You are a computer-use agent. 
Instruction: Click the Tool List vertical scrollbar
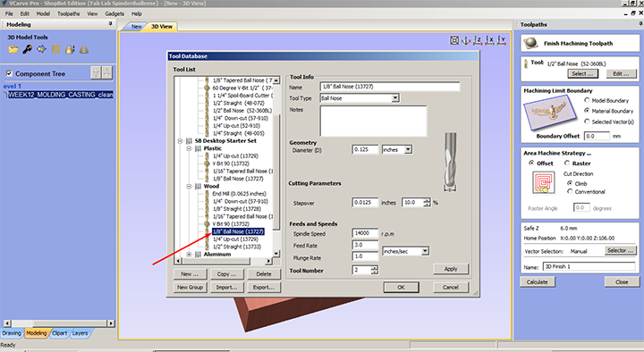point(276,167)
